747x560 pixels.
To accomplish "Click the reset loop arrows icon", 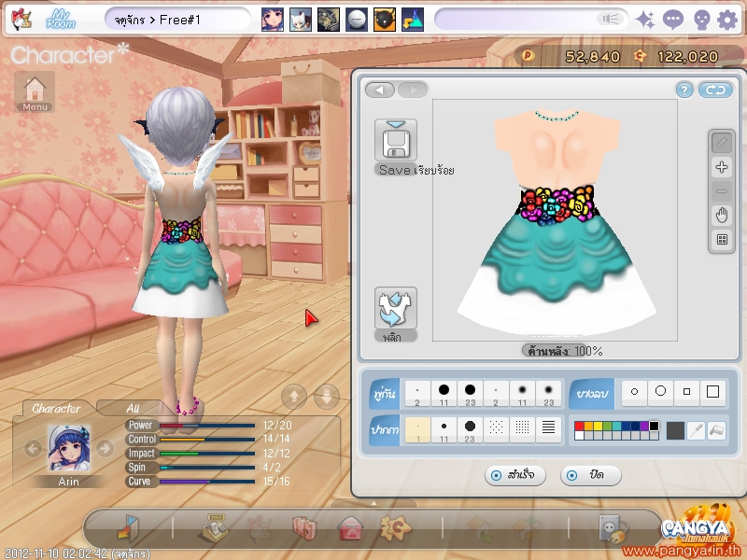I will (x=715, y=90).
